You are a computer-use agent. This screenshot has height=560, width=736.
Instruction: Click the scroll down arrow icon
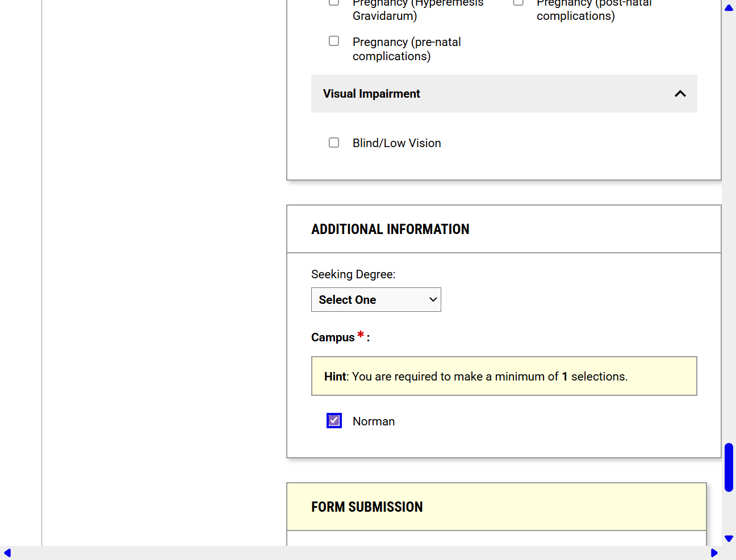729,538
